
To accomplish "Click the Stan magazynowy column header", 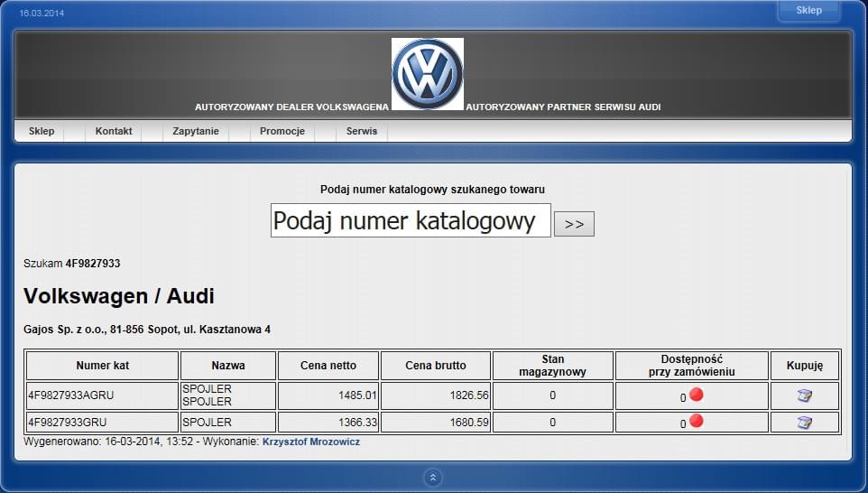I will point(552,366).
